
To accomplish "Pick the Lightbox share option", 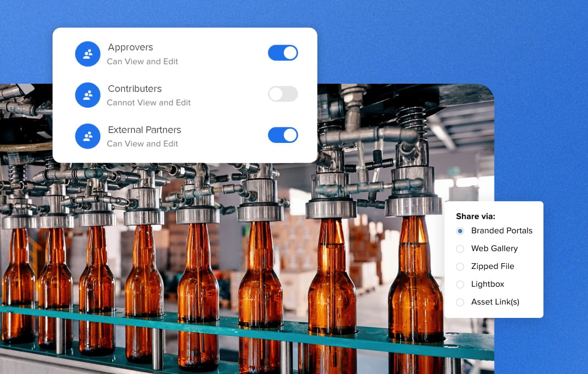I will pos(460,284).
